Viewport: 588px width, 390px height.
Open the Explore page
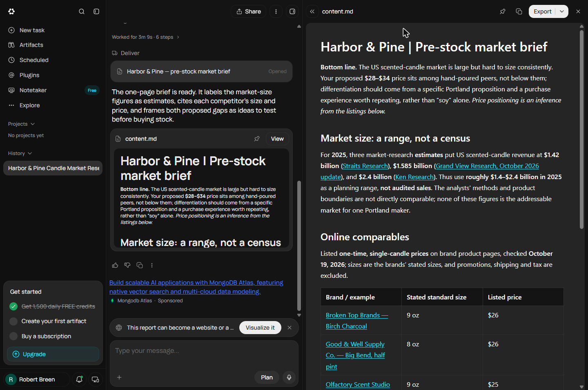point(53,105)
